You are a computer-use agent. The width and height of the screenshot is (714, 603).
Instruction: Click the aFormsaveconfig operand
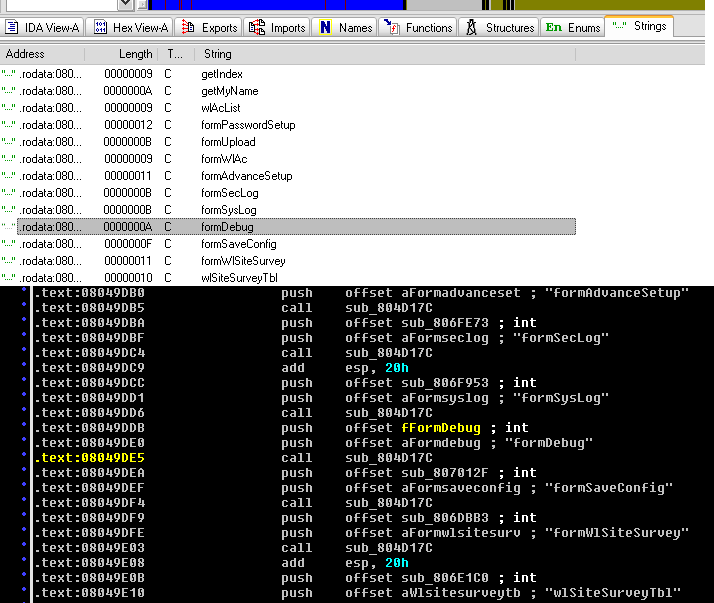(x=460, y=488)
